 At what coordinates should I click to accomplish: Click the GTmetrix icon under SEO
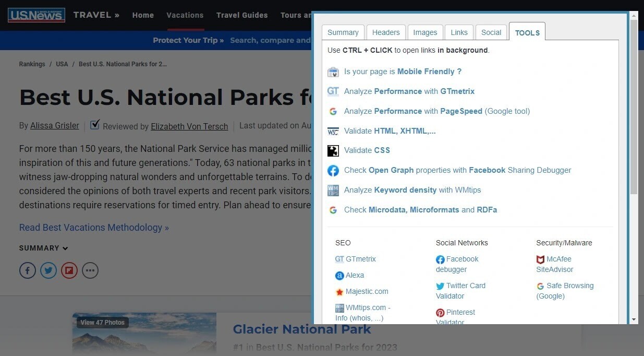tap(340, 259)
